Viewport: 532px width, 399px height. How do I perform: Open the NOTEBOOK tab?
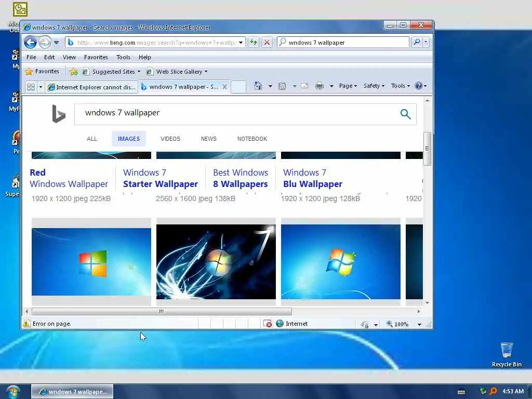(x=252, y=139)
